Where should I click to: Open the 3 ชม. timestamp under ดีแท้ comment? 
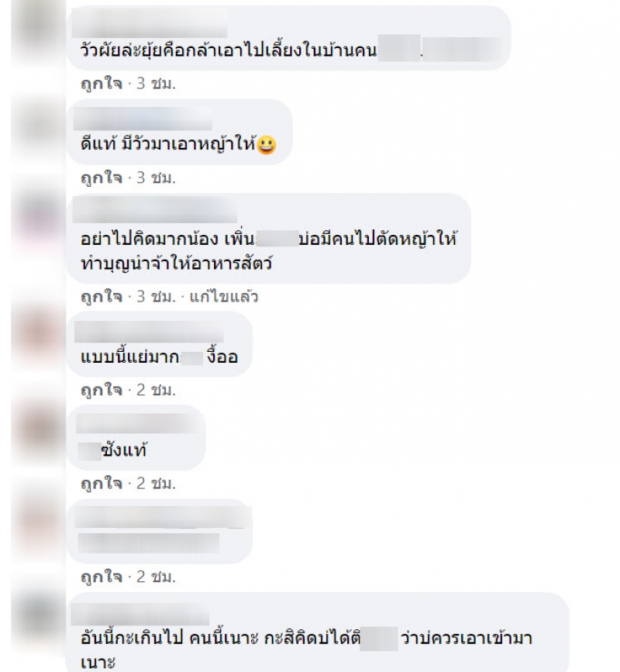coord(156,177)
